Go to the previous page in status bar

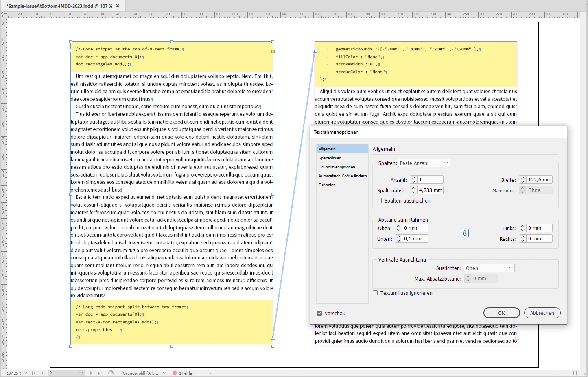42,373
